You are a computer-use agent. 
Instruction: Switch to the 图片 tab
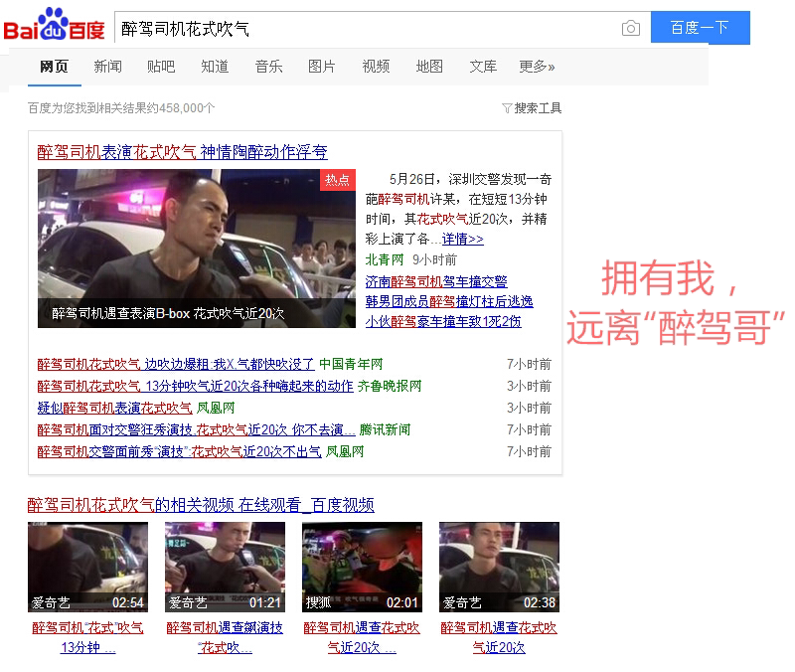[x=322, y=67]
